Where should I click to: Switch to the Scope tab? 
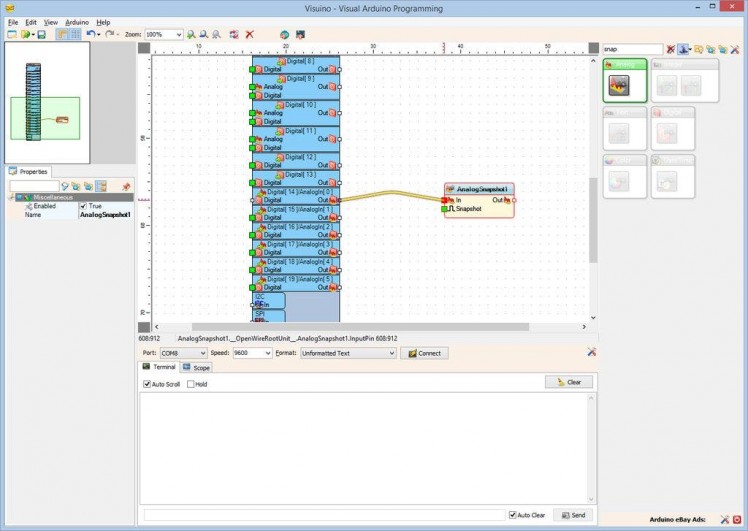pos(196,368)
